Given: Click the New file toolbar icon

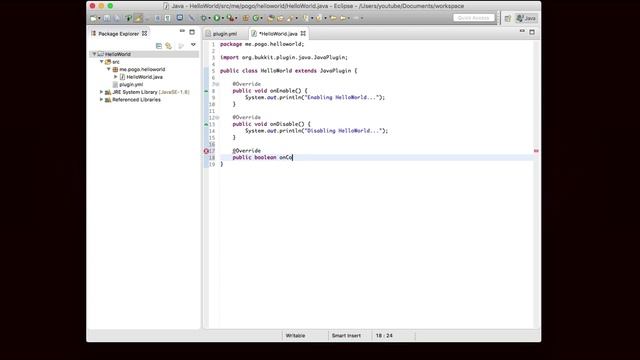Looking at the screenshot, I should click(93, 18).
